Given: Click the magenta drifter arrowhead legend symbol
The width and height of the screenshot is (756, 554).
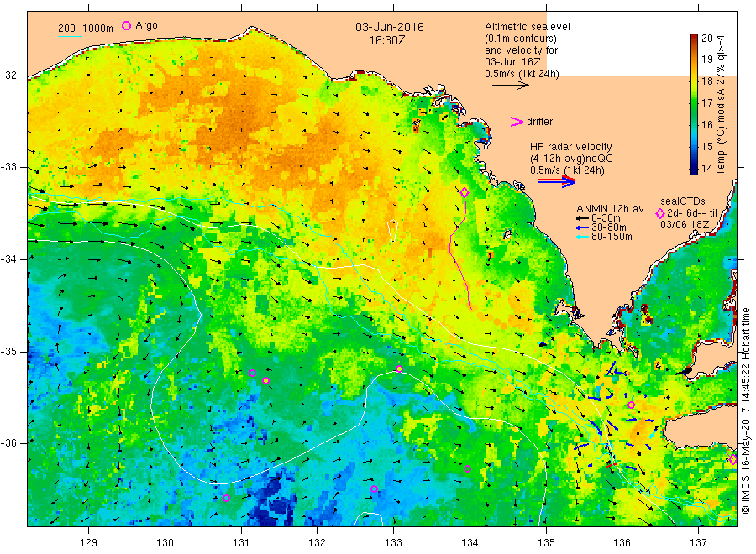Looking at the screenshot, I should click(x=517, y=122).
